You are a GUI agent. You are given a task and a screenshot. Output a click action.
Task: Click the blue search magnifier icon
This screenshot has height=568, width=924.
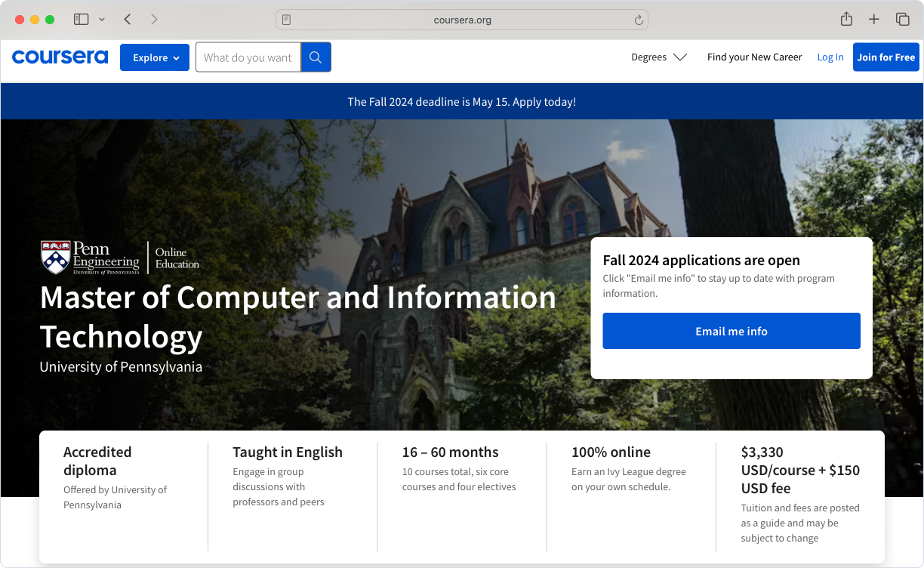[316, 57]
